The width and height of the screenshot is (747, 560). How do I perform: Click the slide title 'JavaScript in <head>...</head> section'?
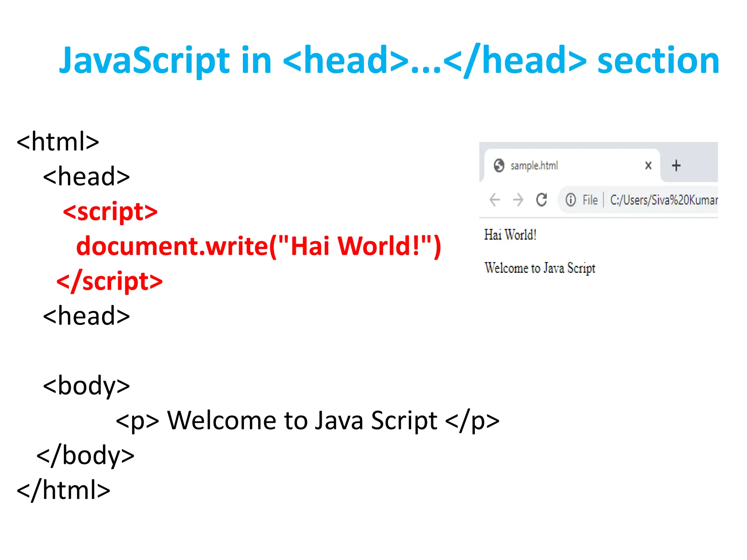tap(389, 61)
